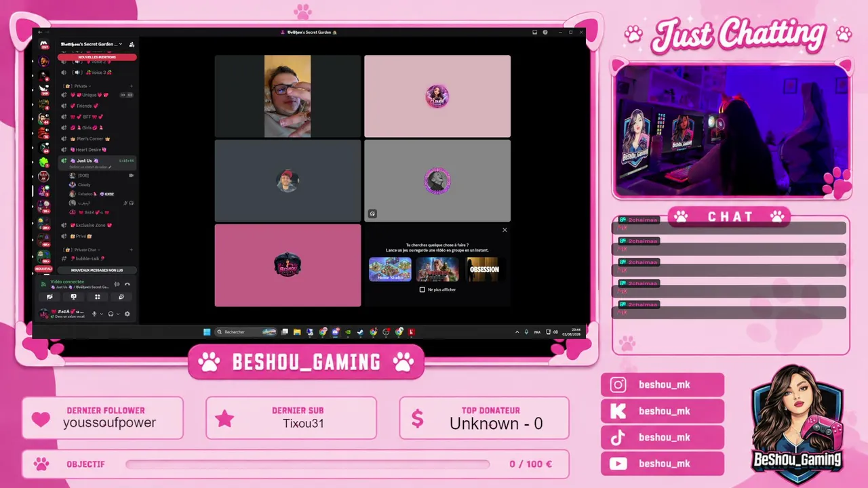868x488 pixels.
Task: Launch the Home Studio activity
Action: (x=390, y=269)
